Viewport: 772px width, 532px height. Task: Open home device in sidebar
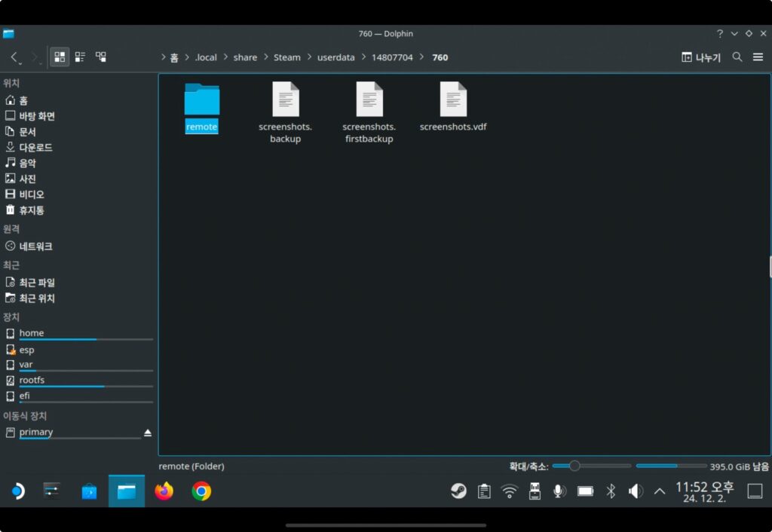click(x=78, y=334)
